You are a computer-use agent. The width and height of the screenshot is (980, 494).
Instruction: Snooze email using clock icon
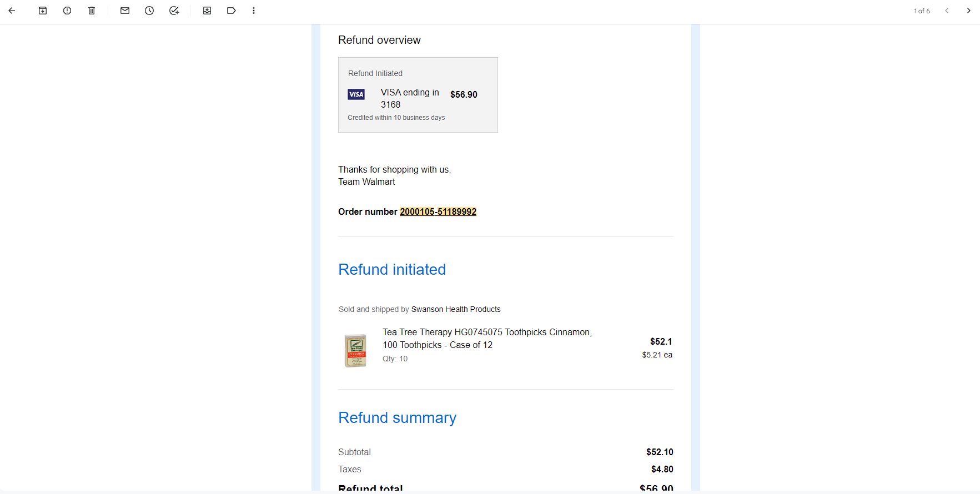point(149,11)
